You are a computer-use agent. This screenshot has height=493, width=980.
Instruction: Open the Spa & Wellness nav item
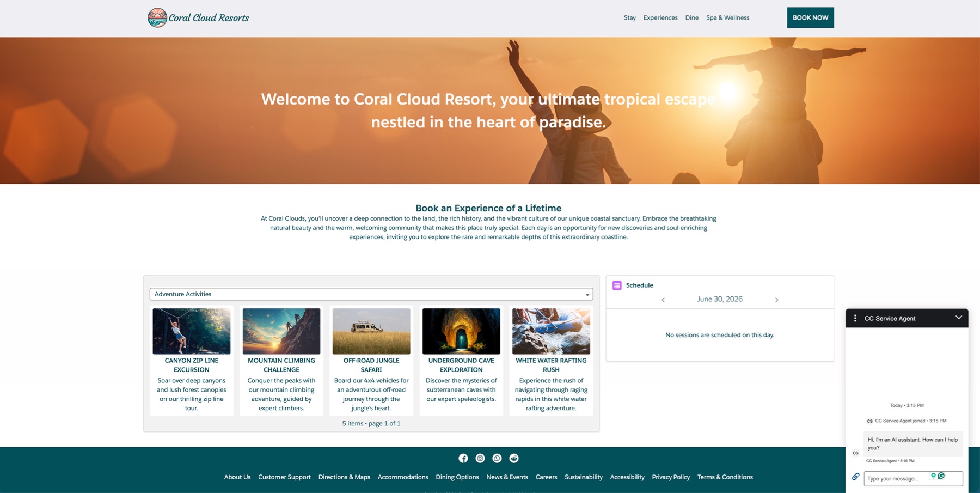727,17
